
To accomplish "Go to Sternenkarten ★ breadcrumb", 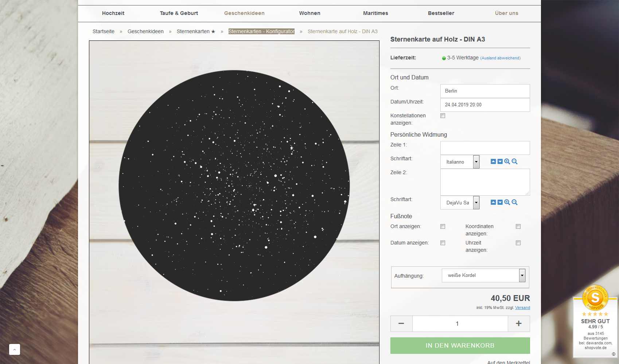I will 196,31.
